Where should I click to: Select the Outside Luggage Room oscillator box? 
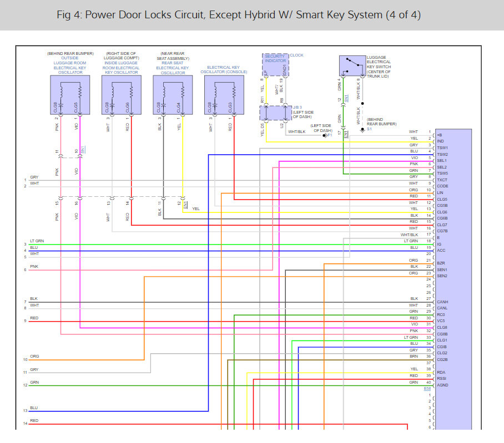click(70, 95)
